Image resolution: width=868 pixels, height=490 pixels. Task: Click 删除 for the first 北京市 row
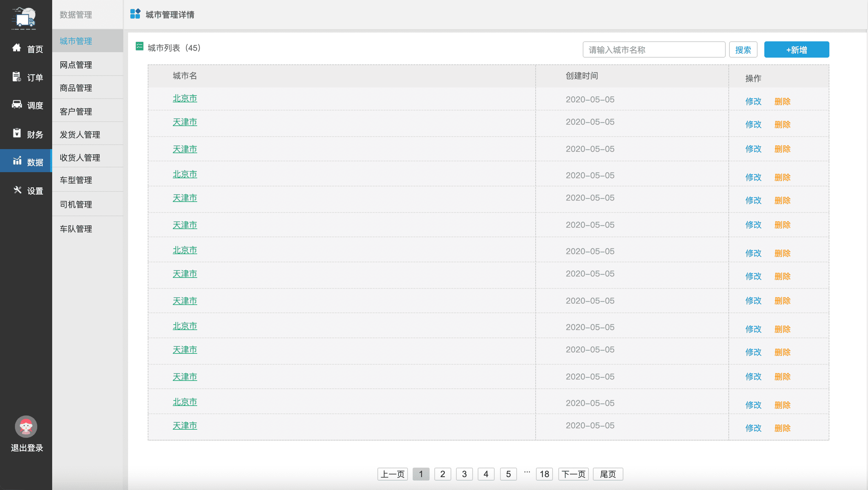[782, 101]
